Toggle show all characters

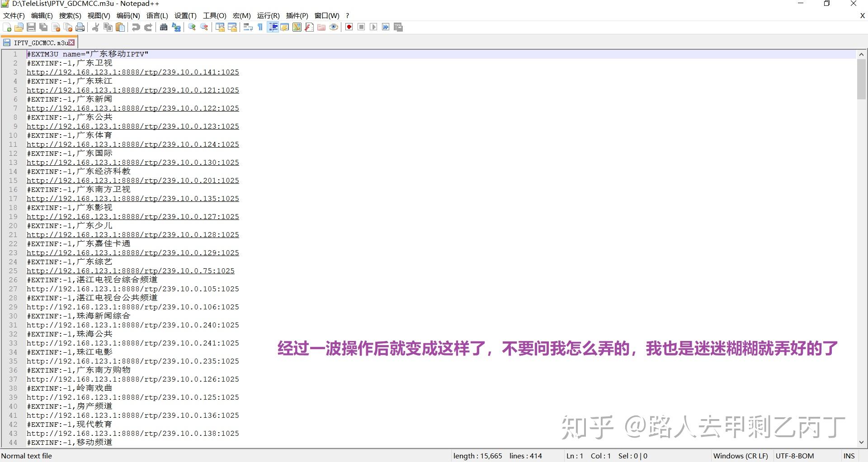259,27
